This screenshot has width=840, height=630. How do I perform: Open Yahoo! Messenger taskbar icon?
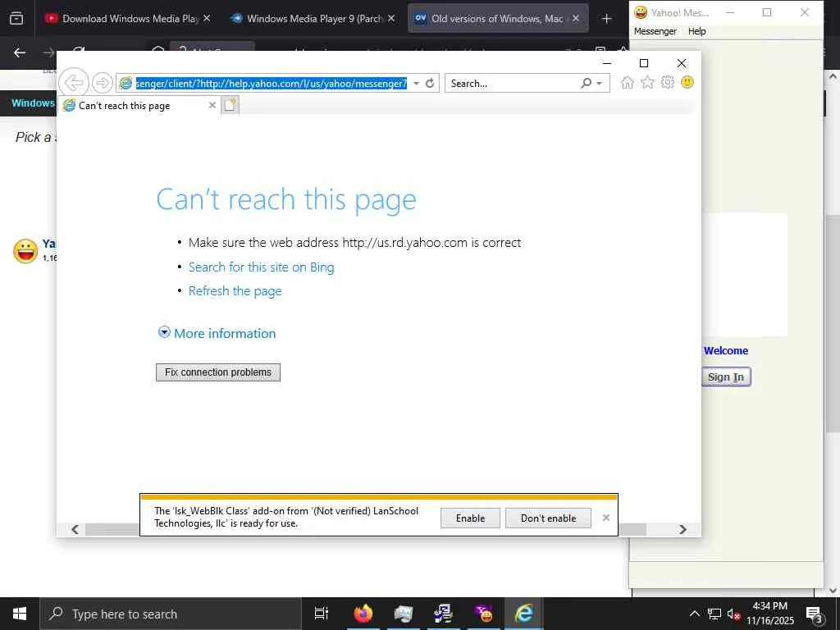pyautogui.click(x=483, y=614)
